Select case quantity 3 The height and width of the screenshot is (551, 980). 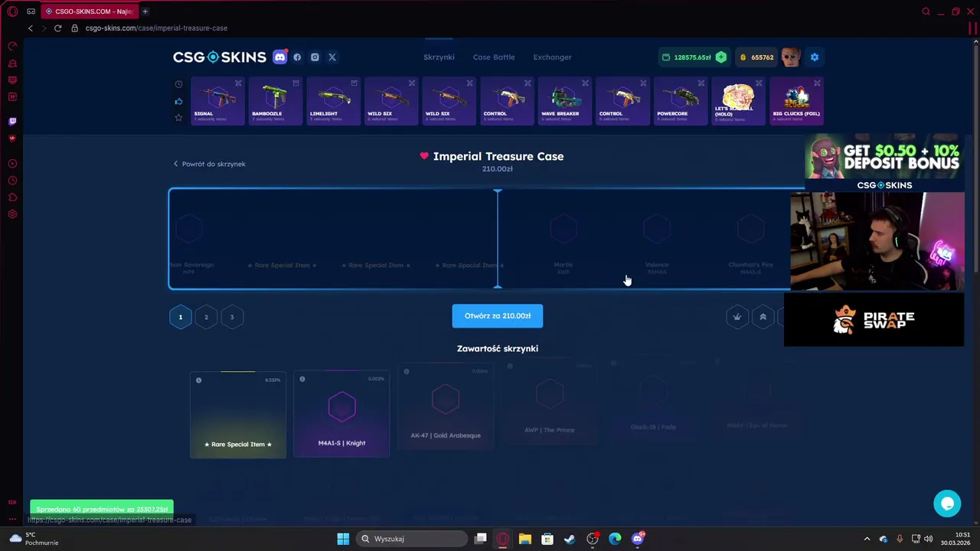tap(232, 317)
